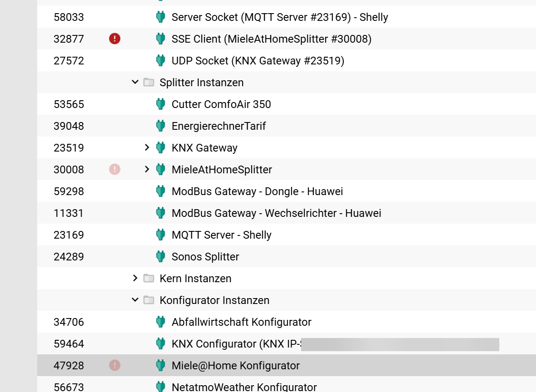Click the error icon beside Miele@Home Konfigurator
Screen dimensions: 536x392
coord(115,365)
